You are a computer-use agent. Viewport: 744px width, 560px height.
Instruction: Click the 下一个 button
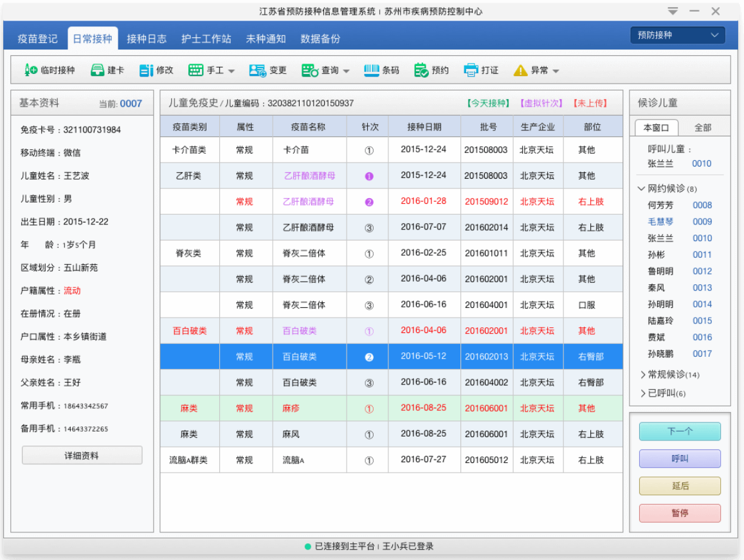click(x=680, y=431)
